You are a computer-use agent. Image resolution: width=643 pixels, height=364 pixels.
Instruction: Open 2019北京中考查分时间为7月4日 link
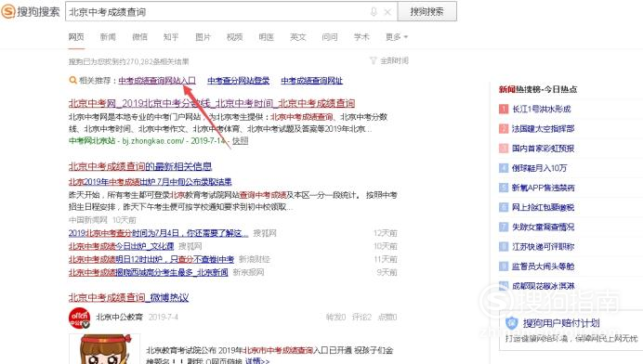[x=158, y=233]
